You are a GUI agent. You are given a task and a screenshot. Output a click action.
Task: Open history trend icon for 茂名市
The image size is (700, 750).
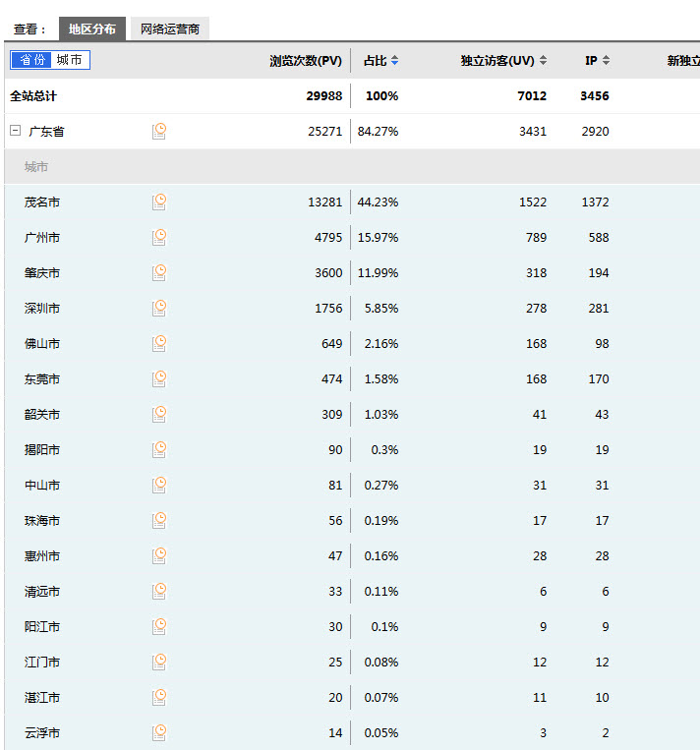coord(159,202)
